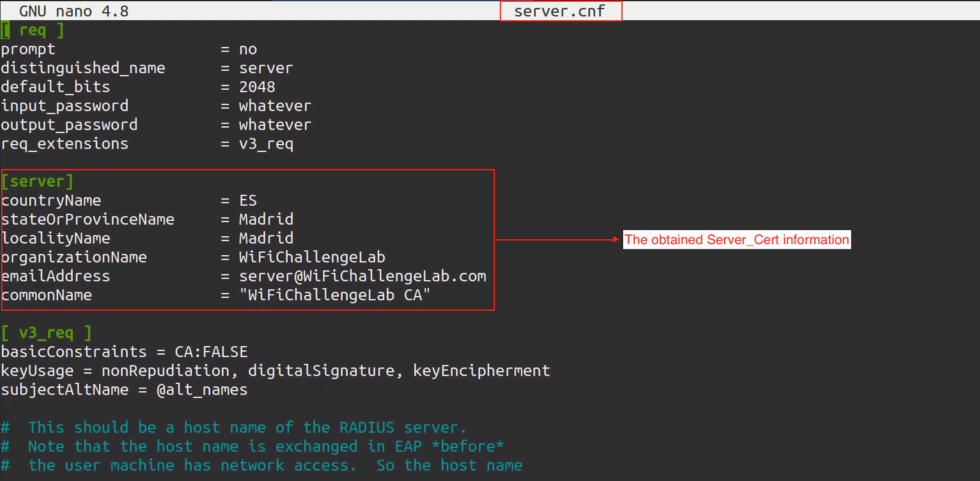Screen dimensions: 980x481
Task: Select the req_extensions value v3_req
Action: coord(266,144)
